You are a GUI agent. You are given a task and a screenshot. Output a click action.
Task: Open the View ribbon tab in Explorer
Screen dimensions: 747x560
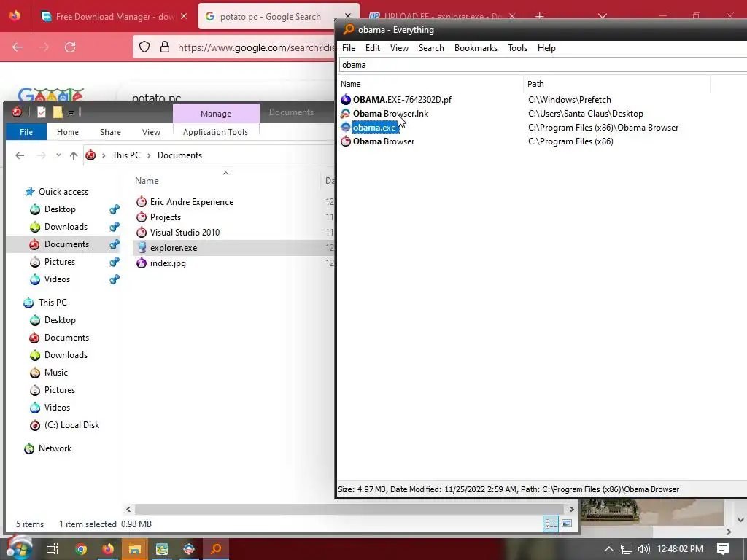coord(151,132)
